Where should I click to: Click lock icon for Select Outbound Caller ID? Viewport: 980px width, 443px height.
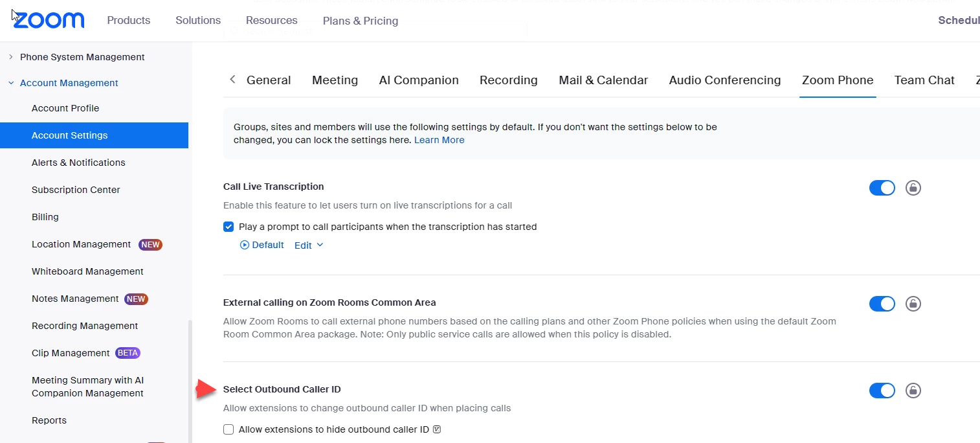coord(913,391)
